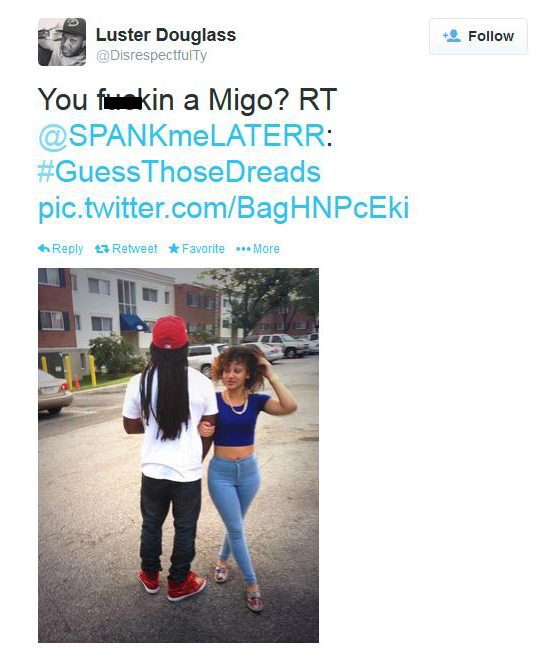Image resolution: width=560 pixels, height=655 pixels.
Task: Click the red sneakers in the attached photo
Action: click(x=172, y=584)
